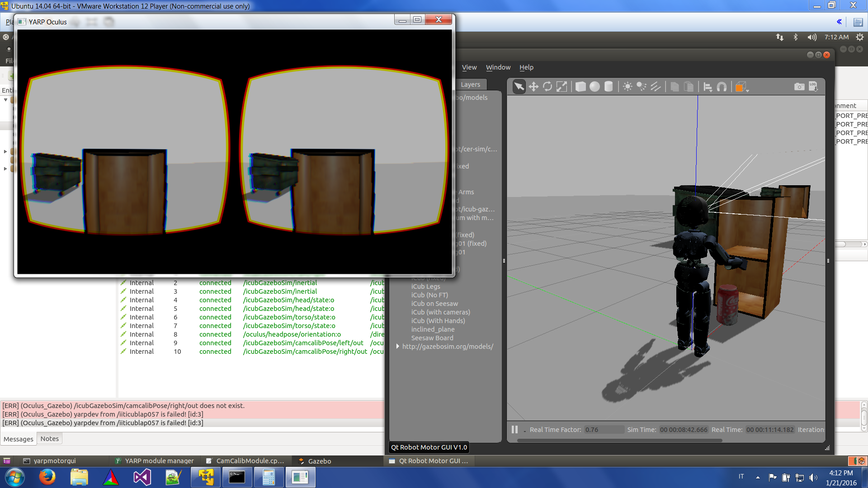The width and height of the screenshot is (868, 488).
Task: Activate the scale mode tool
Action: [561, 87]
